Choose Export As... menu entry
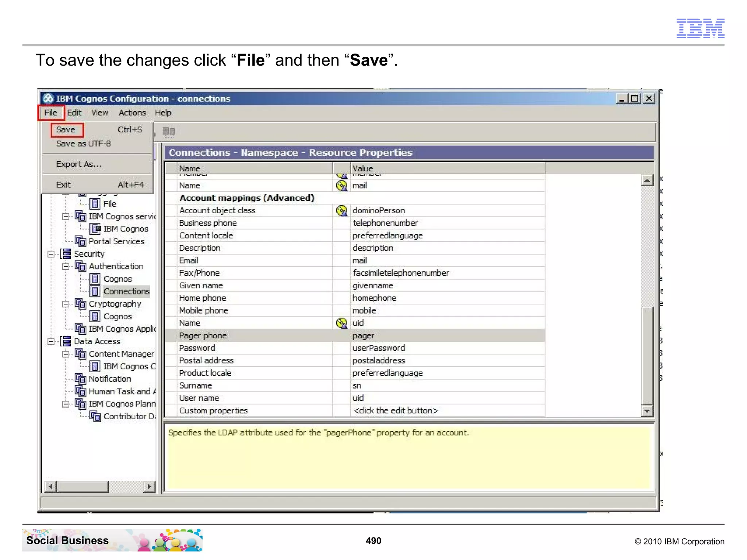Viewport: 747px width, 560px height. point(79,164)
